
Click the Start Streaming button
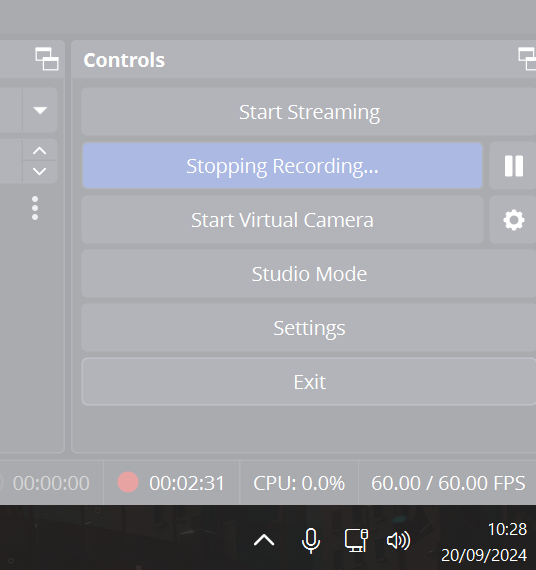point(309,112)
